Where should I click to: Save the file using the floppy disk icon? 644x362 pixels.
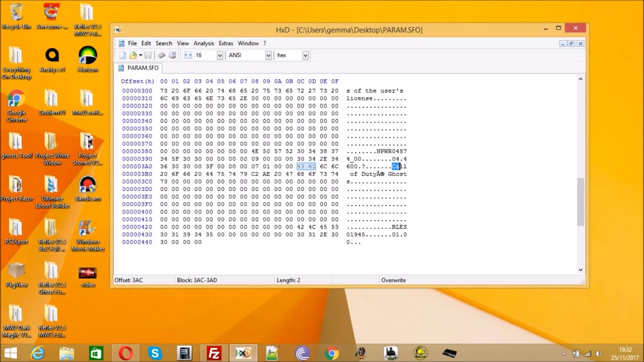148,55
